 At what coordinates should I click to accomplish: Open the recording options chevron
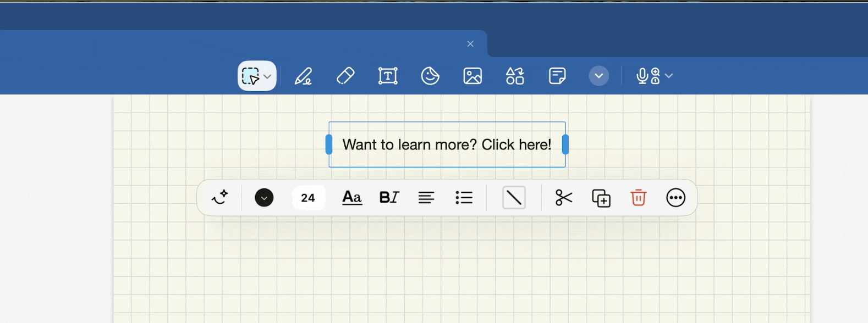click(669, 76)
